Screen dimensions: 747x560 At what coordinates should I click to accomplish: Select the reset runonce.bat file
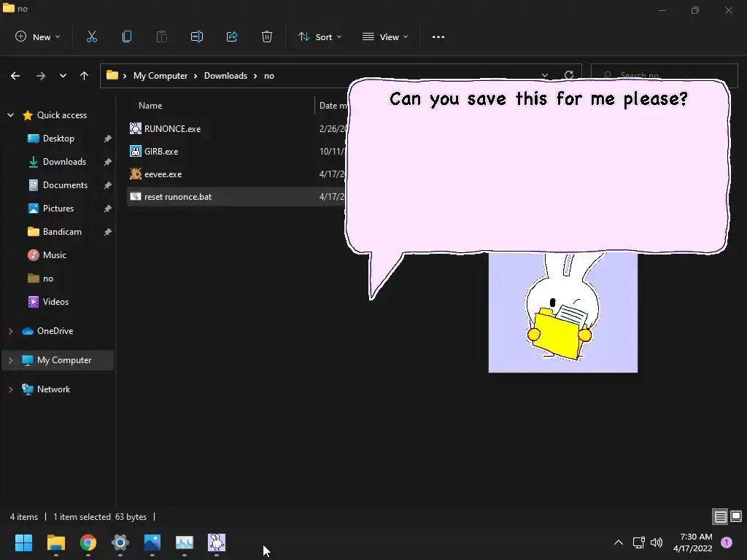[178, 197]
